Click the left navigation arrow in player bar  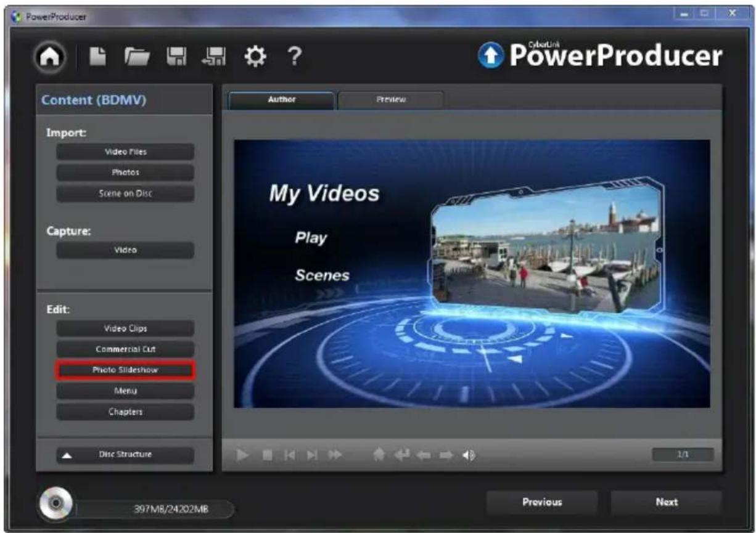click(x=424, y=455)
